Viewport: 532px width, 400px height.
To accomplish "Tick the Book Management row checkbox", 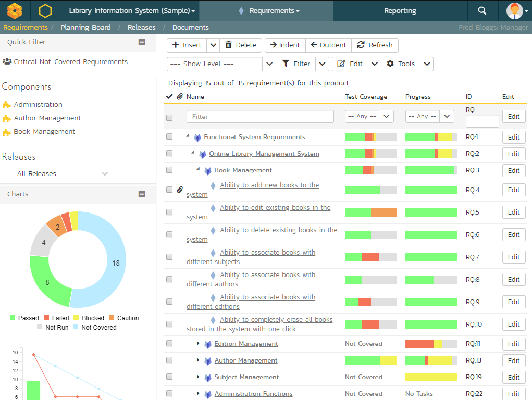I will 169,170.
